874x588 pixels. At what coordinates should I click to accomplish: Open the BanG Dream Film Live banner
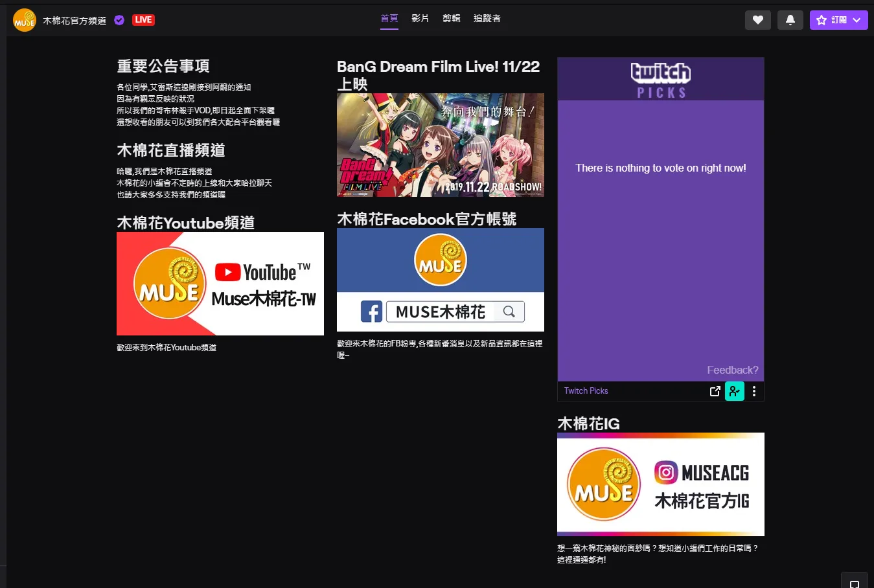tap(440, 145)
